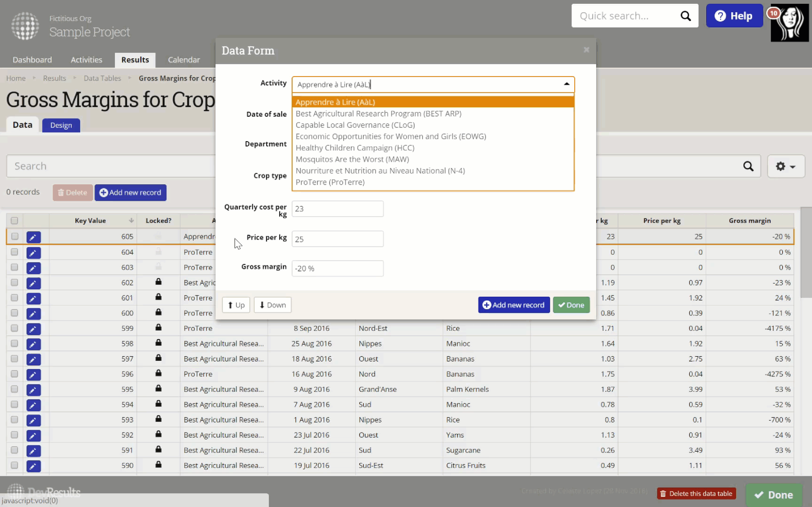Open the Activities menu tab

[x=86, y=60]
